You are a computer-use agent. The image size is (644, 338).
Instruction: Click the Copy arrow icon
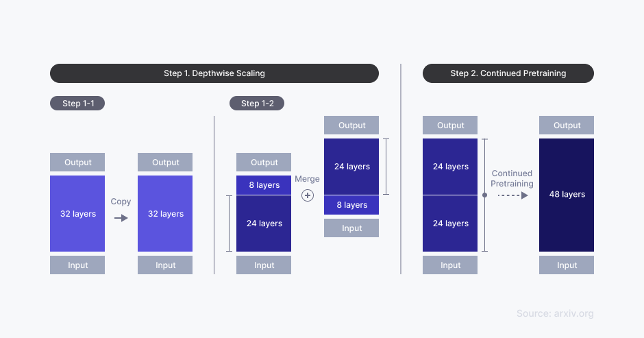click(x=121, y=218)
